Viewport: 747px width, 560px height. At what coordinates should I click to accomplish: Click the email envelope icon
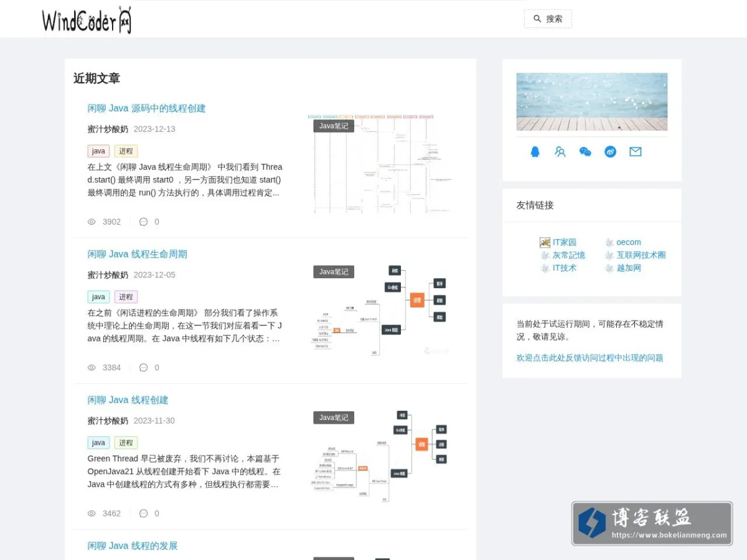pyautogui.click(x=636, y=152)
